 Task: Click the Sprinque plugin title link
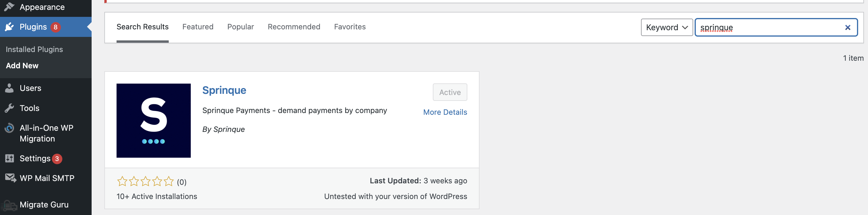(224, 90)
